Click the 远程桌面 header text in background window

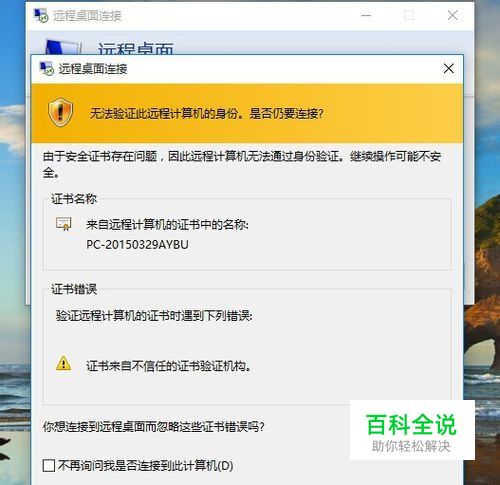coord(136,48)
